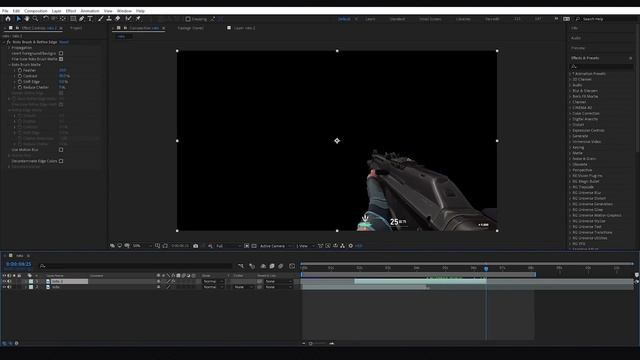This screenshot has height=360, width=640.
Task: Select the Puppet Pin tool
Action: click(138, 19)
